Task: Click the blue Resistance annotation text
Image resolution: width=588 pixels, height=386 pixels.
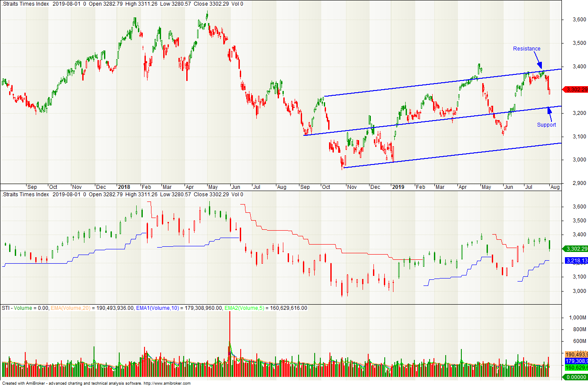Action: pos(527,49)
